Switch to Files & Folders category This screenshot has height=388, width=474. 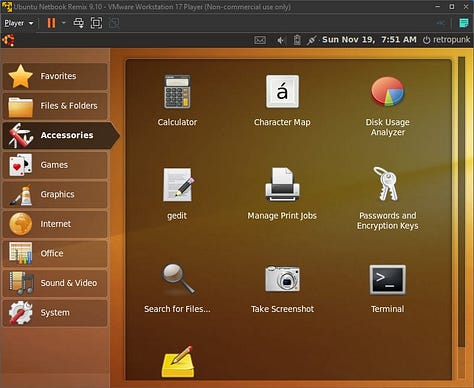point(55,106)
